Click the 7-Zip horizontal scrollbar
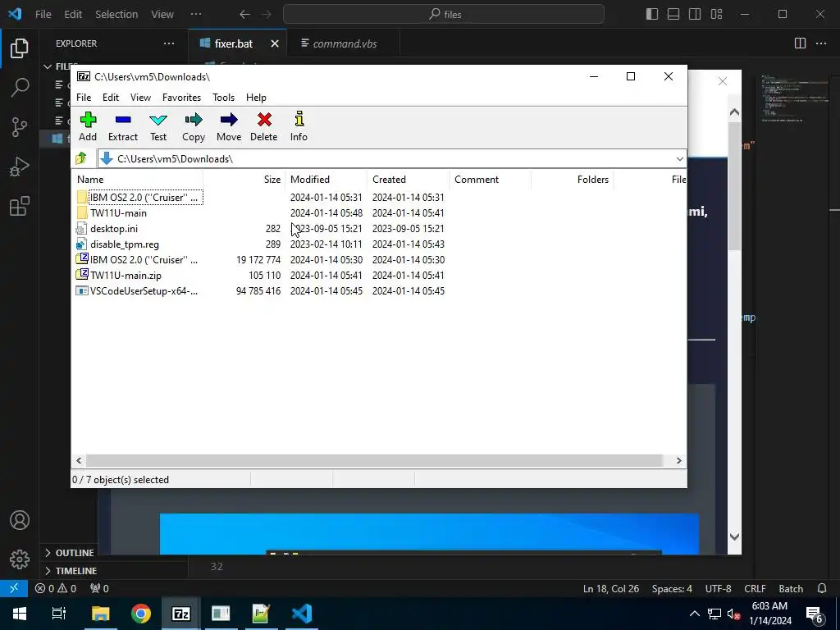 coord(374,461)
